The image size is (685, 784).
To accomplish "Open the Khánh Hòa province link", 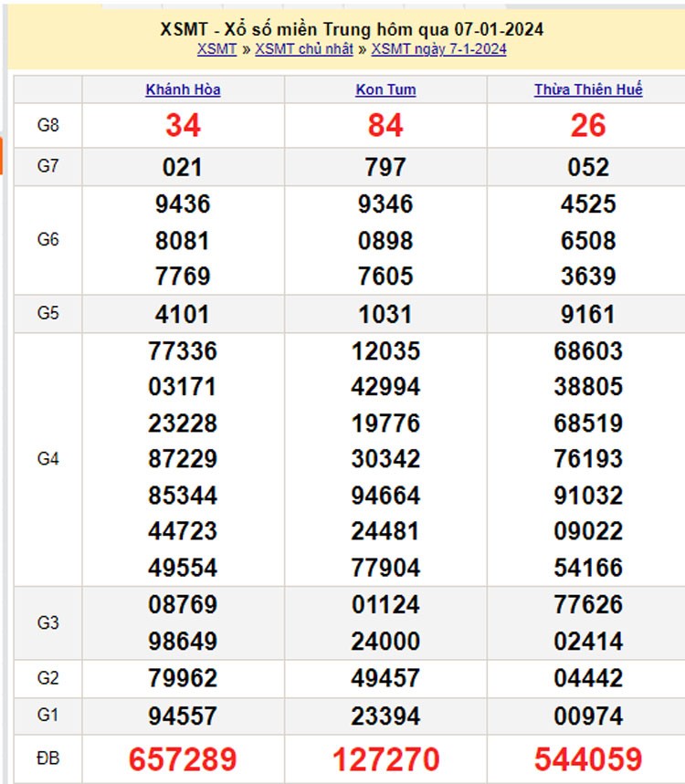I will pyautogui.click(x=183, y=89).
